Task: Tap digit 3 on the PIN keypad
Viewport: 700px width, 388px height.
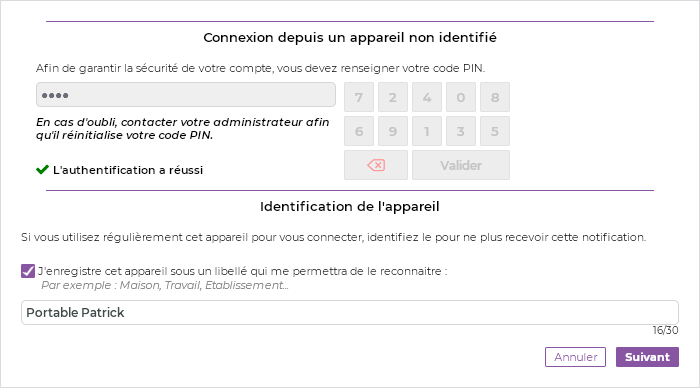Action: 461,131
